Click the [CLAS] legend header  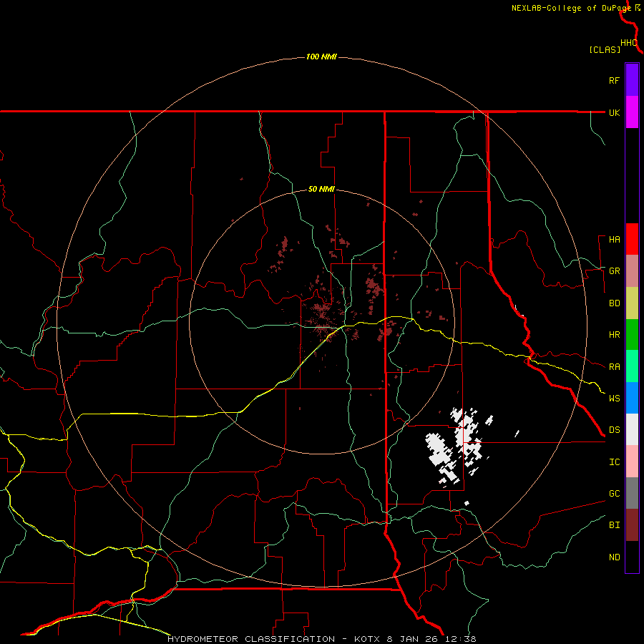605,49
